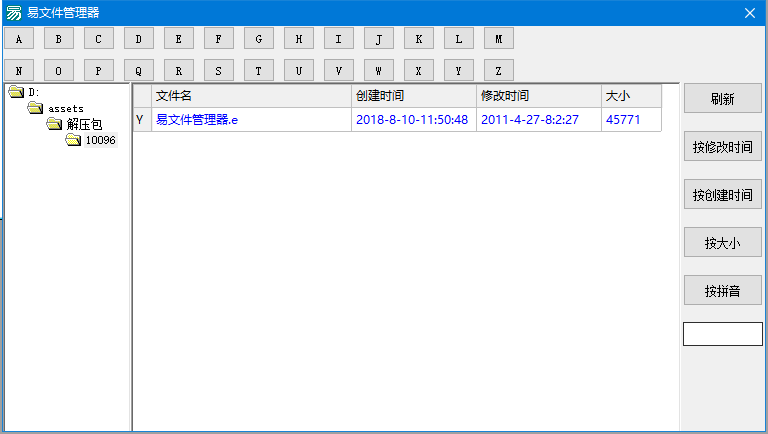This screenshot has height=434, width=768.
Task: Click the letter Y button
Action: tap(458, 71)
